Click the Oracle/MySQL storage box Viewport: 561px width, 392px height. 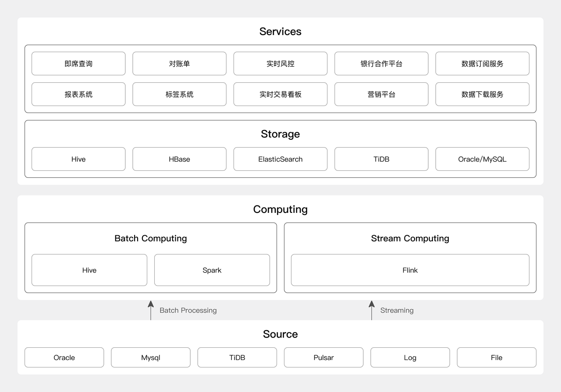click(482, 159)
